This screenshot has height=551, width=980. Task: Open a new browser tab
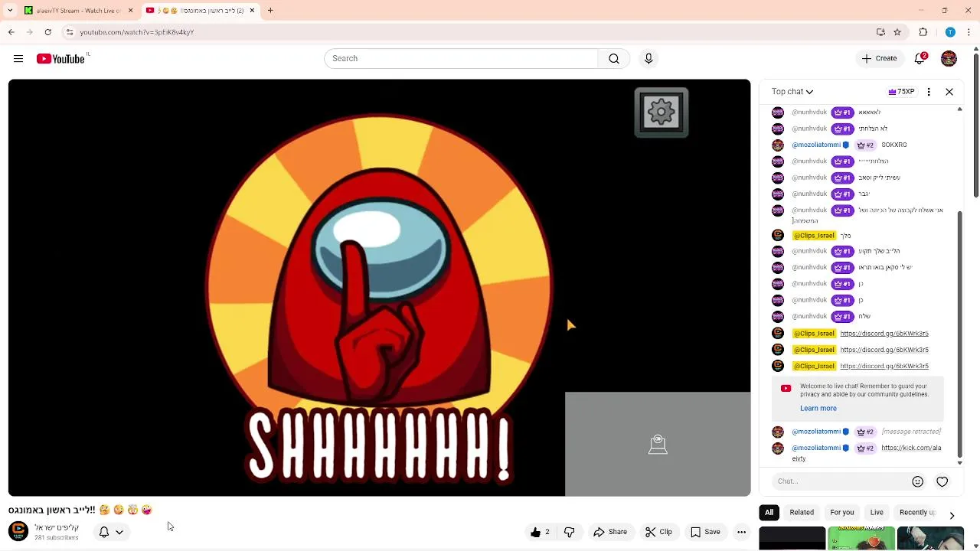click(270, 11)
